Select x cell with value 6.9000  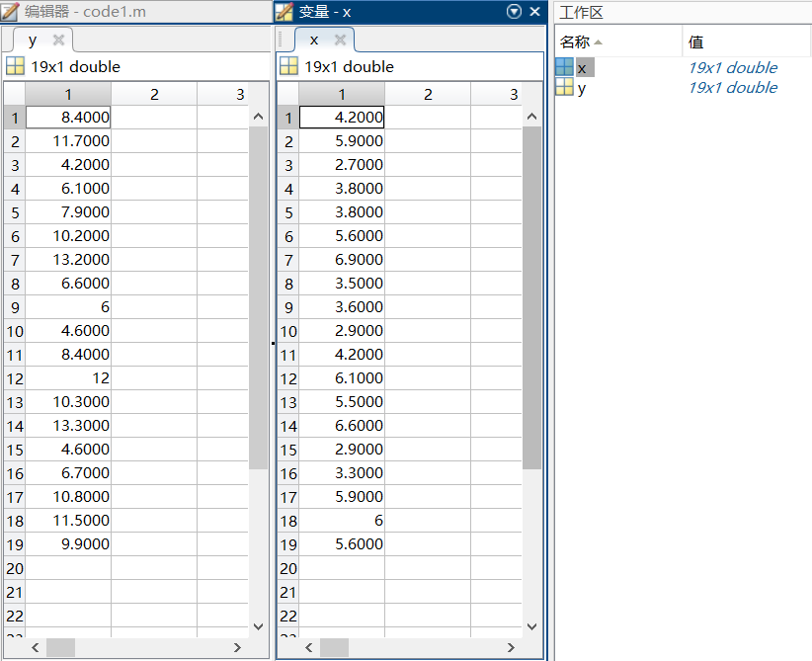pos(341,260)
